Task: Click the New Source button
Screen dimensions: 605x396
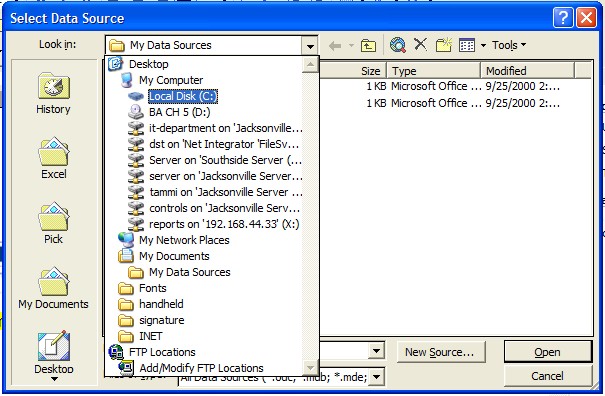Action: [x=440, y=352]
